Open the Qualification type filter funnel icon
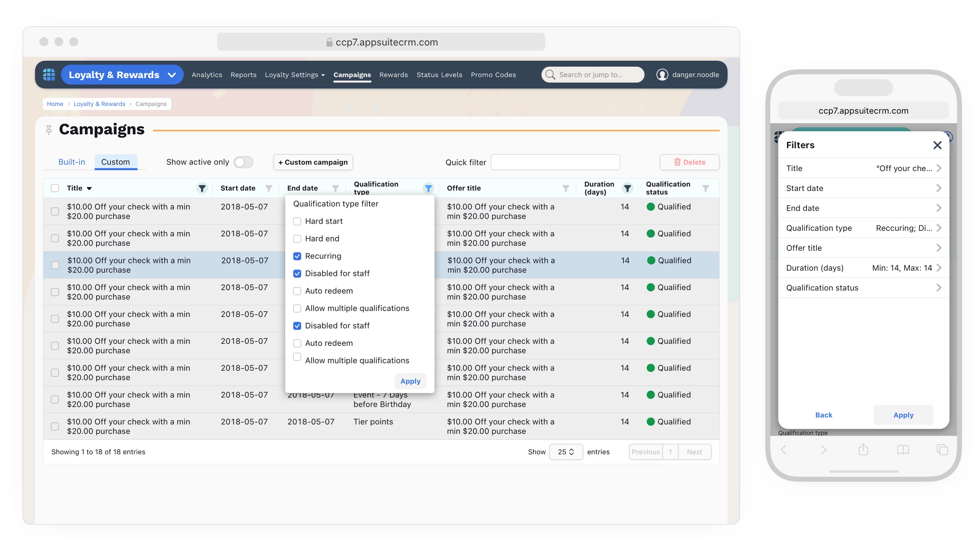980x551 pixels. tap(428, 188)
